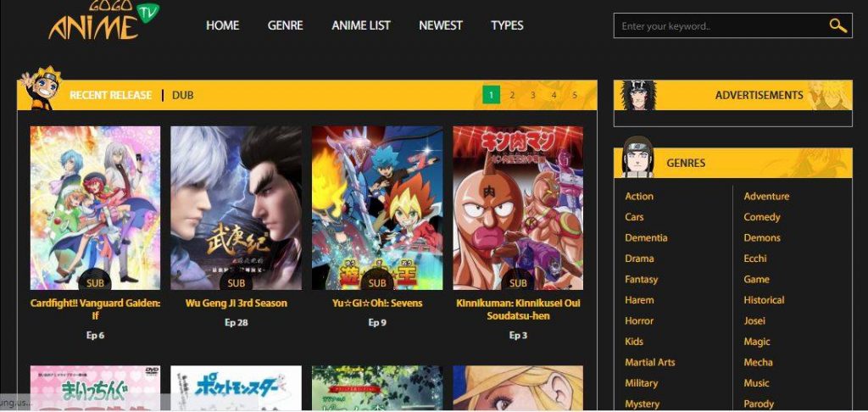Open the green forest poster thumbnail

377,387
